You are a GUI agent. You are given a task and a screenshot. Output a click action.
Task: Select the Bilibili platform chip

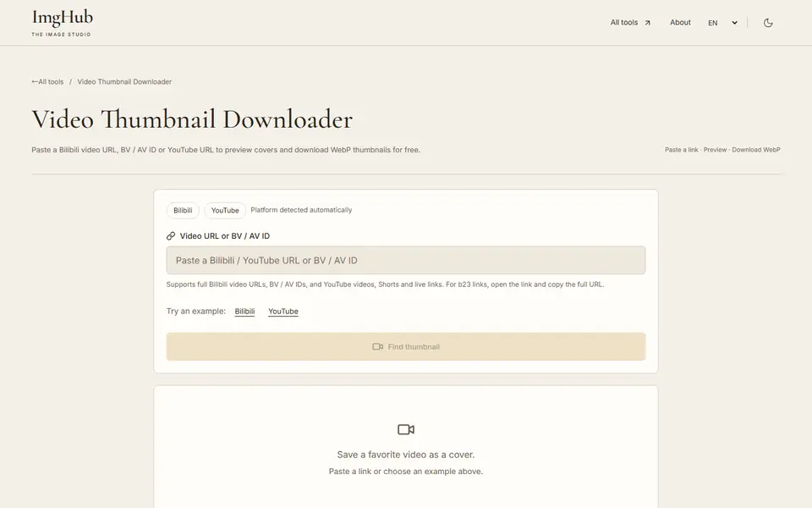(183, 211)
